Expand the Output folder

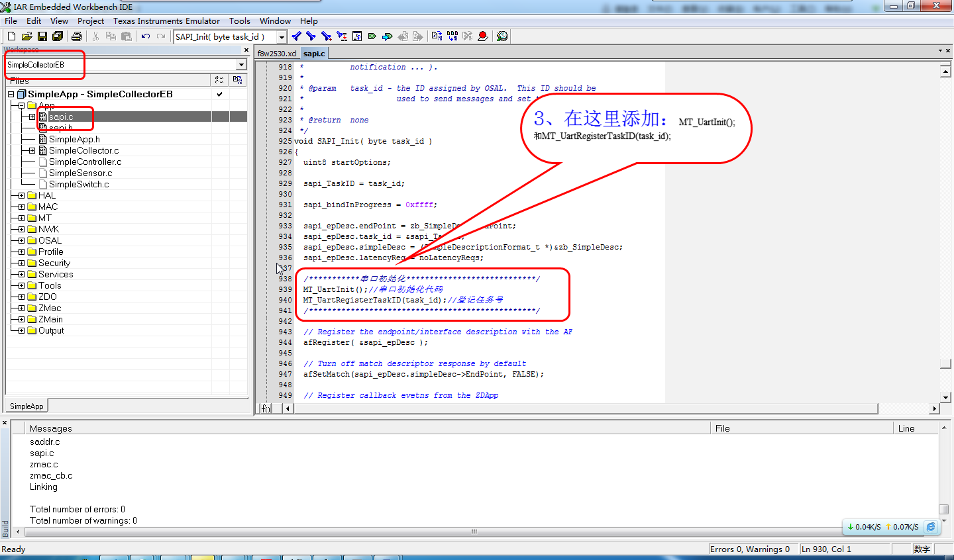[21, 330]
